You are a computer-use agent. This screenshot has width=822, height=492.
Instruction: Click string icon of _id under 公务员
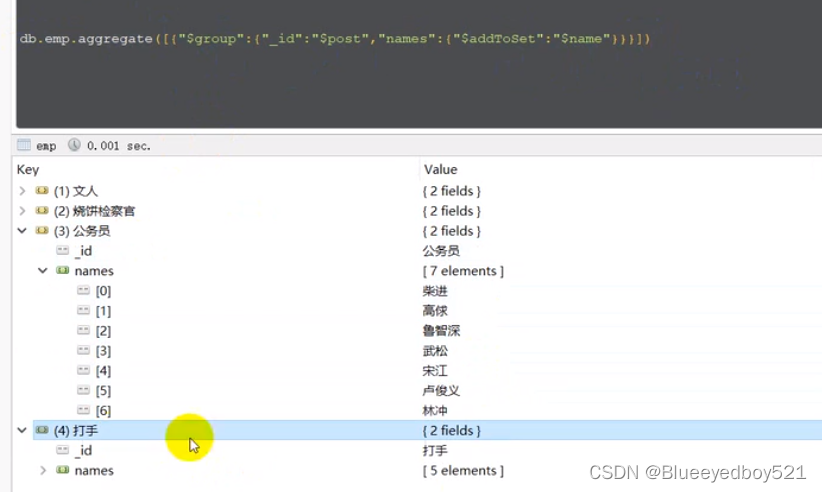pyautogui.click(x=63, y=250)
